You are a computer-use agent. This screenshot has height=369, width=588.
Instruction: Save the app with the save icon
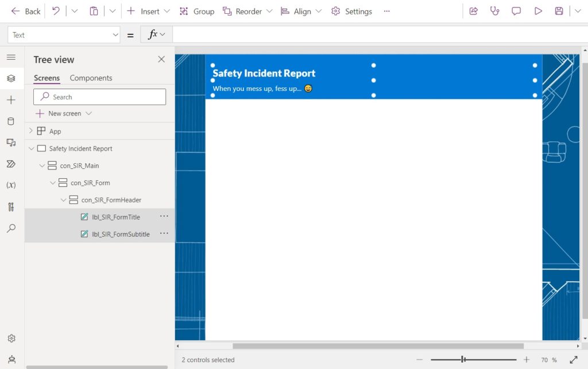pyautogui.click(x=559, y=11)
